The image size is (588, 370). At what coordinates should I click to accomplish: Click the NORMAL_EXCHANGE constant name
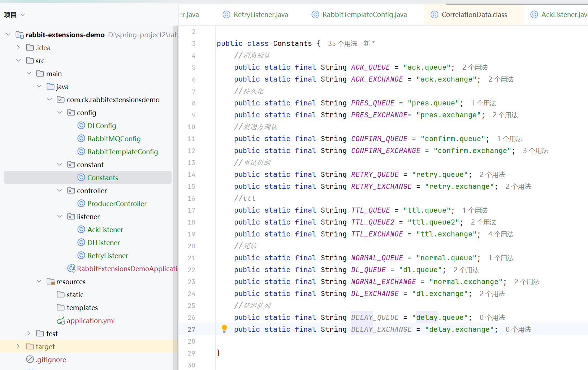click(x=384, y=282)
